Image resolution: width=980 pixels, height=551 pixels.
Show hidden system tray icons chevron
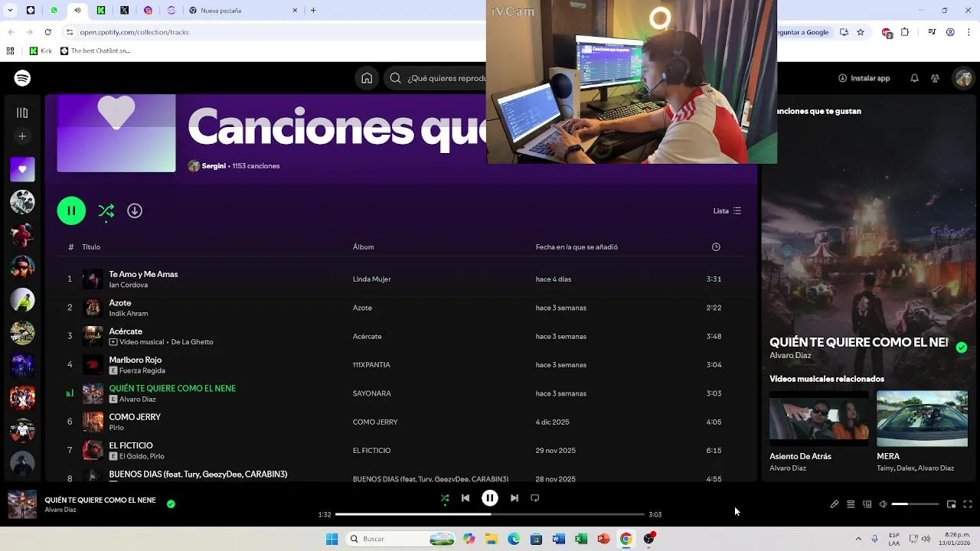[x=858, y=539]
